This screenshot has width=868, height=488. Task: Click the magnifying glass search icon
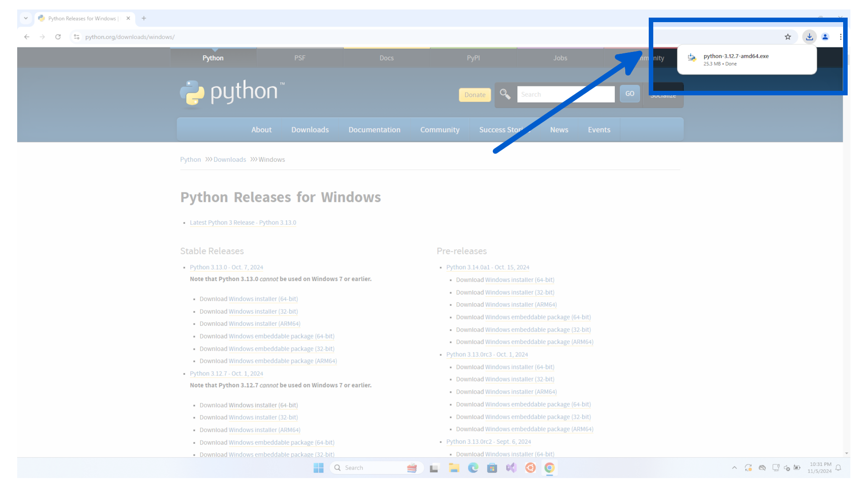coord(505,94)
